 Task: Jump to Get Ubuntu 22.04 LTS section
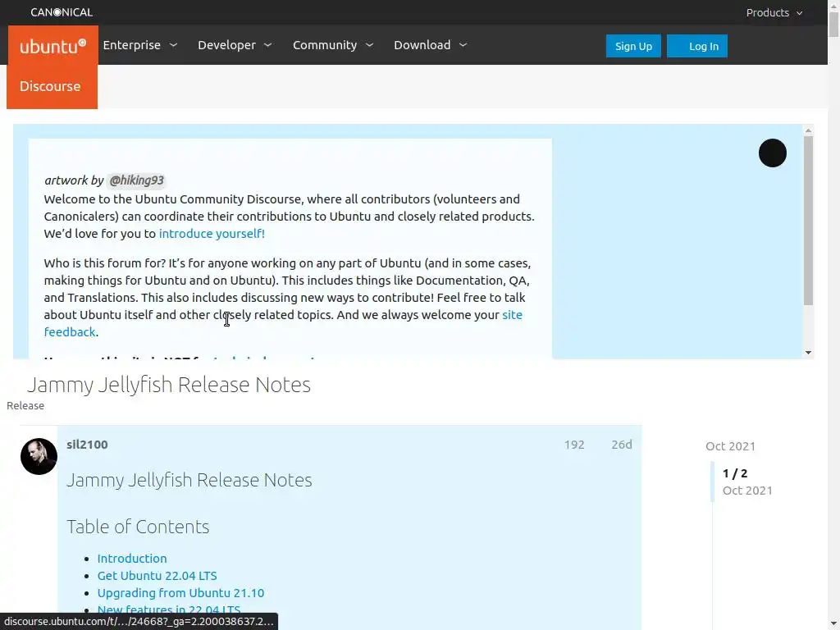pos(157,575)
